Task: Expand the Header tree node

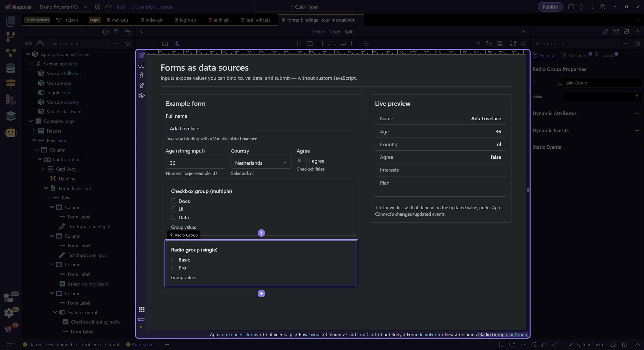Action: click(x=34, y=131)
